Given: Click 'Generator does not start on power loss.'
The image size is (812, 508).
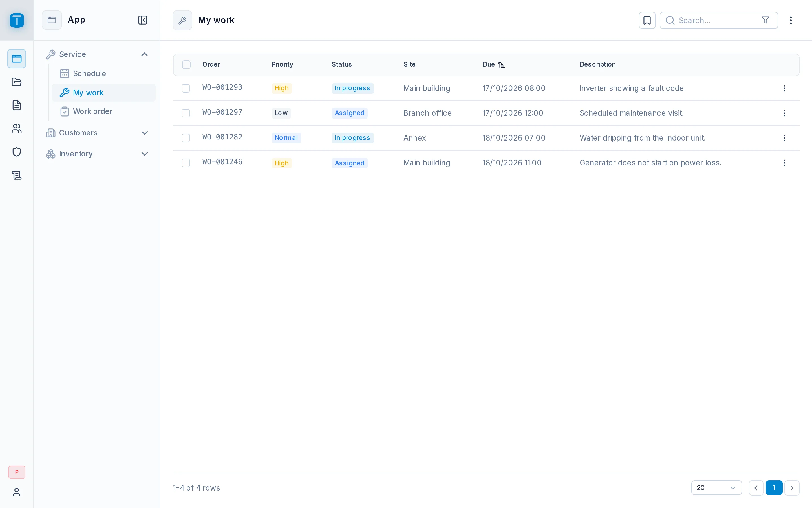Looking at the screenshot, I should (x=650, y=163).
